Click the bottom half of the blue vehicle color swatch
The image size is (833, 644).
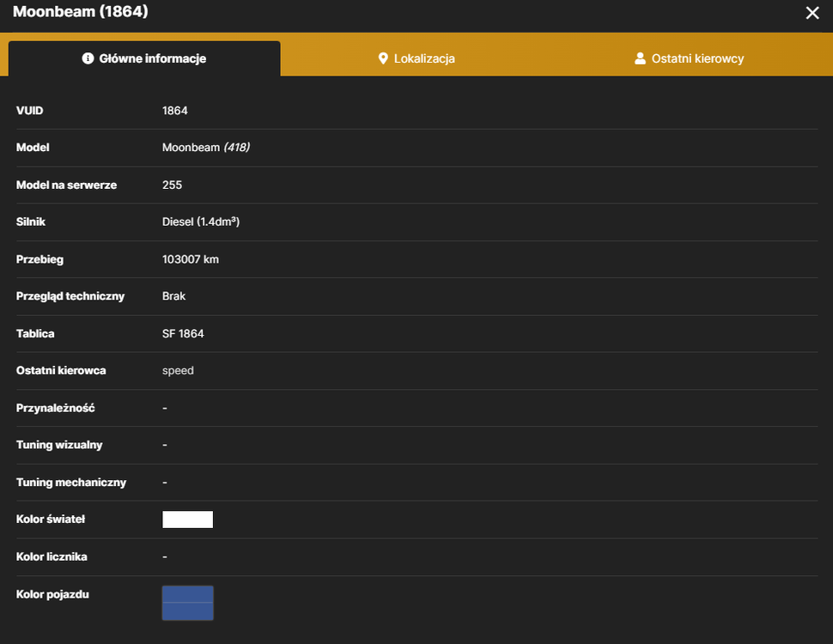pyautogui.click(x=187, y=611)
